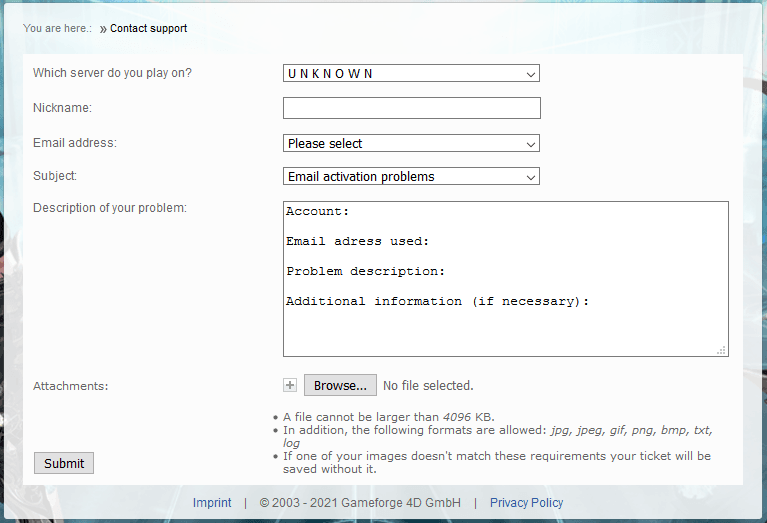Place cursor on "Email adress used:" line
The image size is (767, 523).
coord(357,241)
